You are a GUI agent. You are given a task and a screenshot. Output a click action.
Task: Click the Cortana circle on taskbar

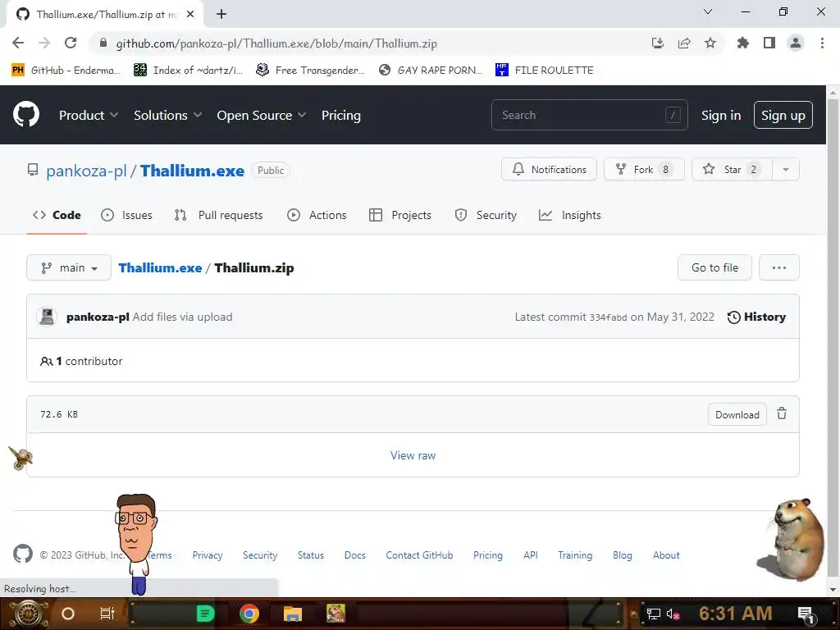pyautogui.click(x=68, y=614)
